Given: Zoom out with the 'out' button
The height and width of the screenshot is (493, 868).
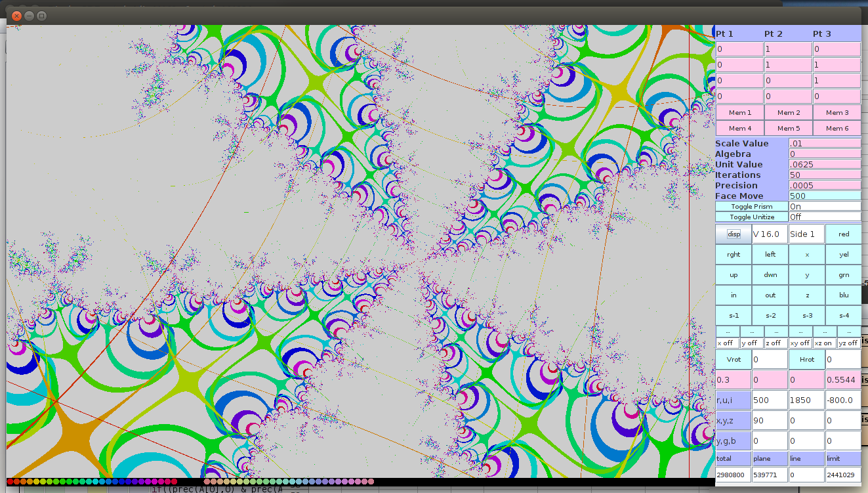Looking at the screenshot, I should [x=770, y=295].
